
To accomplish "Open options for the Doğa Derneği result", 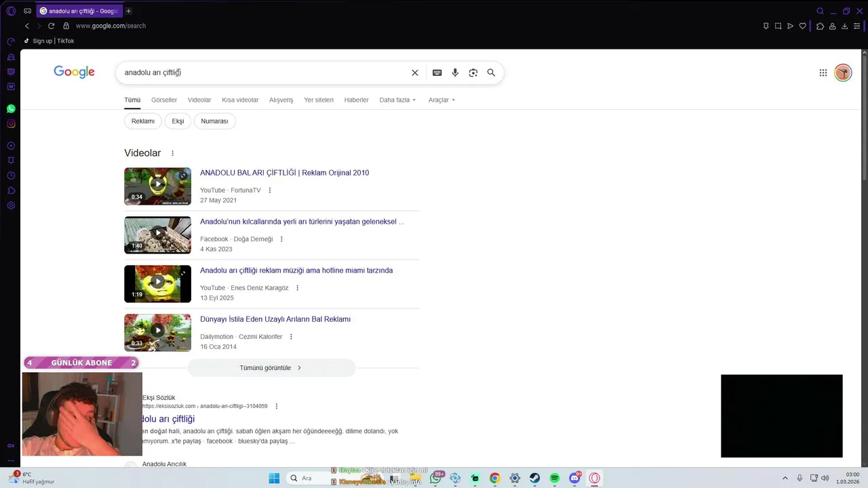I will 282,239.
